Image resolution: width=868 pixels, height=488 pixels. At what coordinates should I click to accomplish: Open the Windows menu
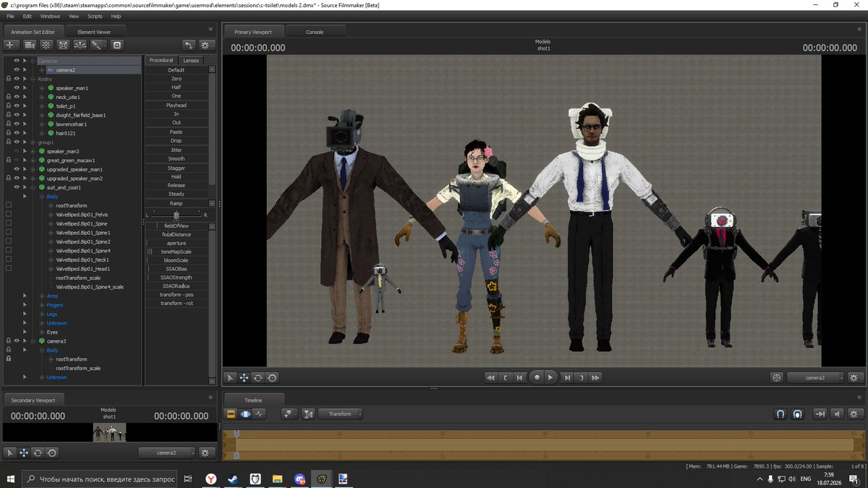point(50,16)
